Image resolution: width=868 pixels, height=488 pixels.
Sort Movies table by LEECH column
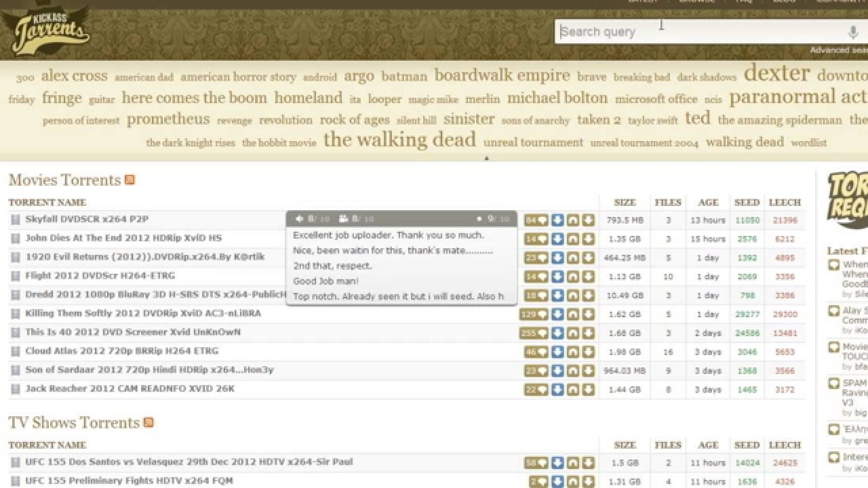[785, 202]
